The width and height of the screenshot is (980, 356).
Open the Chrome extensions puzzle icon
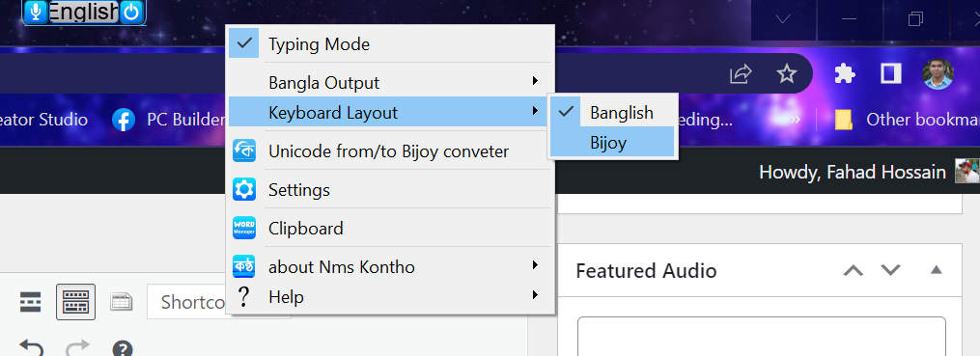pos(845,74)
